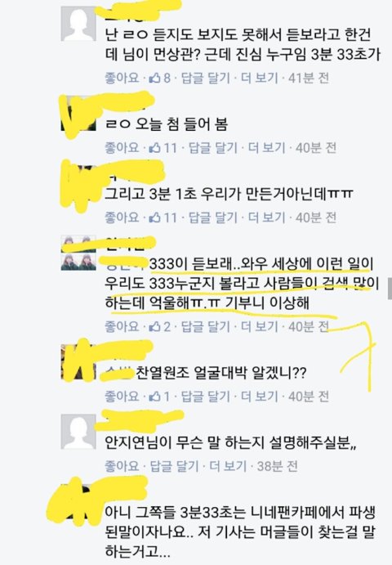Expand 더 보기 on ㄹㅇ 오늘 첨 comment
Screen dimensions: 392x565
tap(267, 147)
